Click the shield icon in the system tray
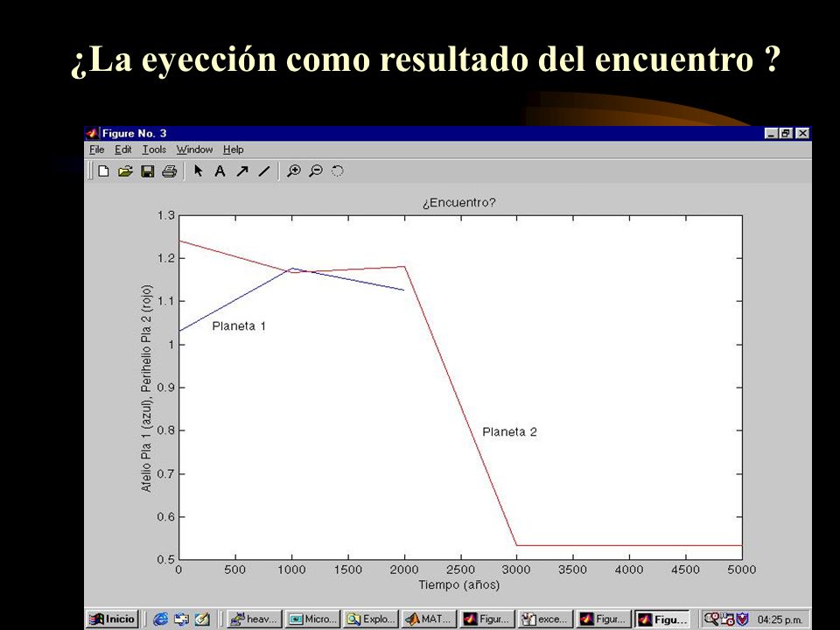Viewport: 840px width, 630px height. coord(742,619)
